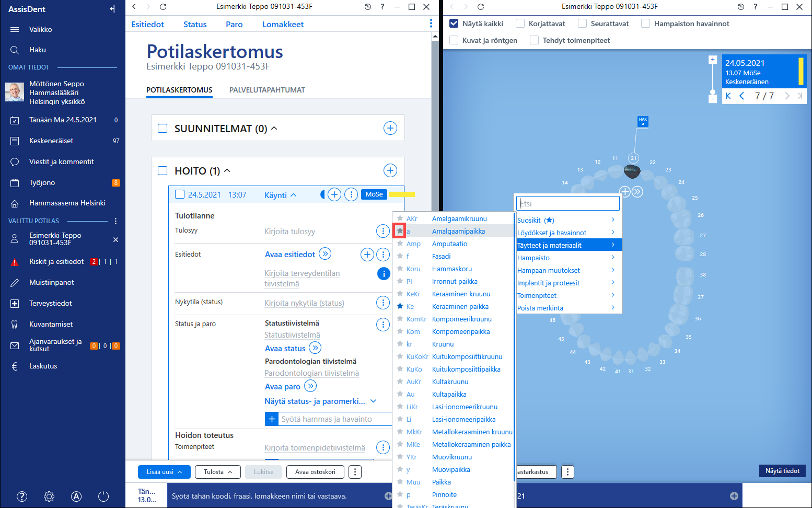
Task: Switch to Status tab
Action: 195,25
